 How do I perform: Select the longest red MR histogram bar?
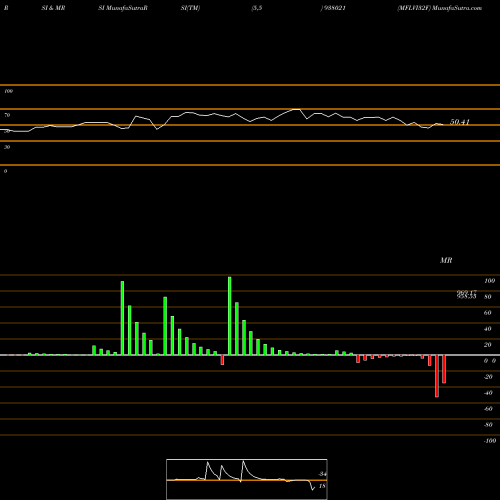[437, 376]
